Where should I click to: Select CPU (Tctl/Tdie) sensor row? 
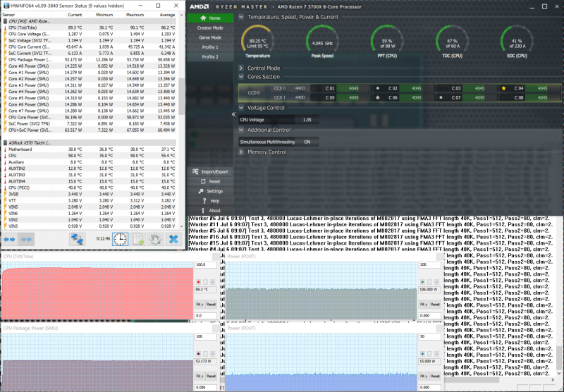90,27
